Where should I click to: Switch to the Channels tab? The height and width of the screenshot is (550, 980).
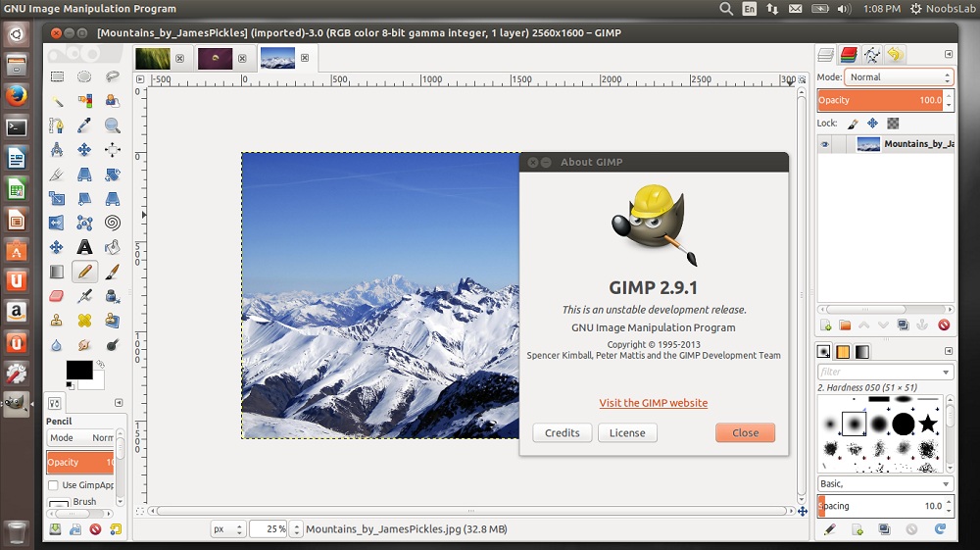click(x=849, y=55)
